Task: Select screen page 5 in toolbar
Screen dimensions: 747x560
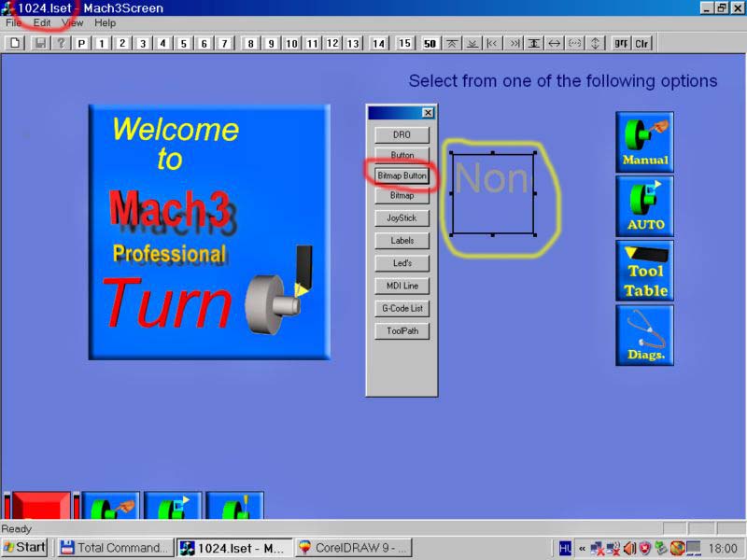Action: click(183, 43)
